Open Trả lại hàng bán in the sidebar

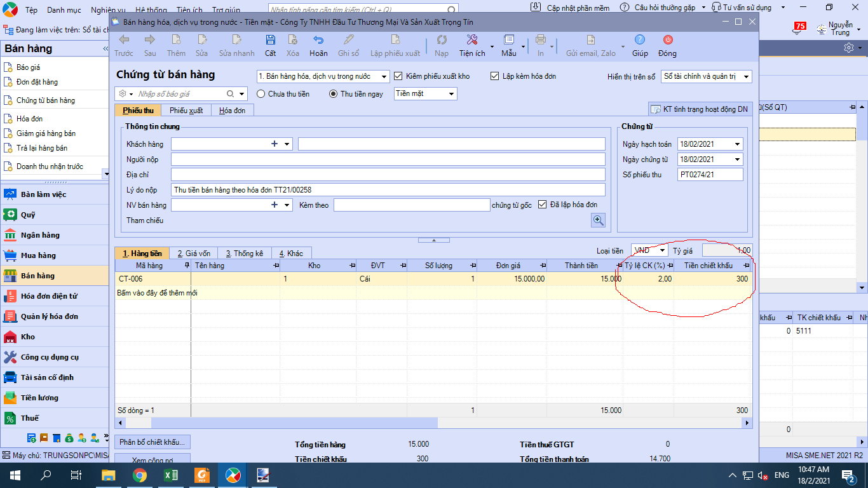tap(42, 148)
